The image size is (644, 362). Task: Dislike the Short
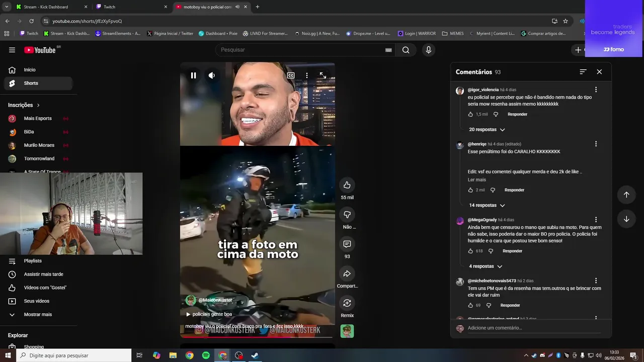pyautogui.click(x=347, y=215)
